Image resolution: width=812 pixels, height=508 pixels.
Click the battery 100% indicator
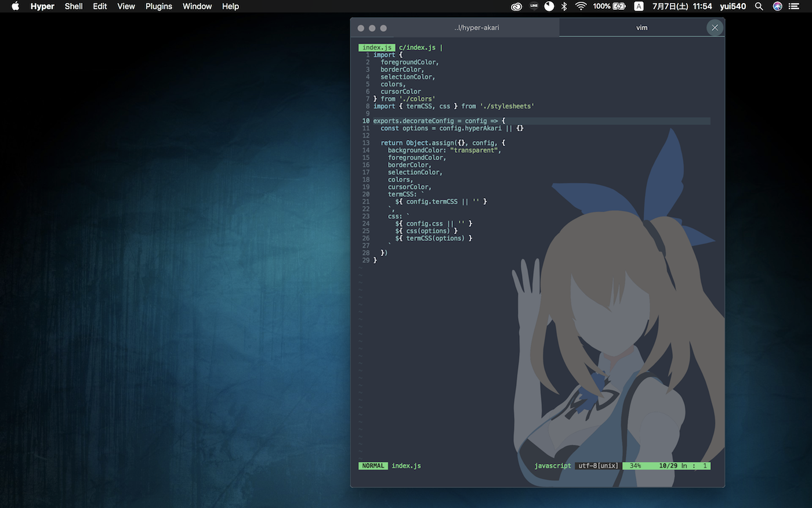click(609, 6)
